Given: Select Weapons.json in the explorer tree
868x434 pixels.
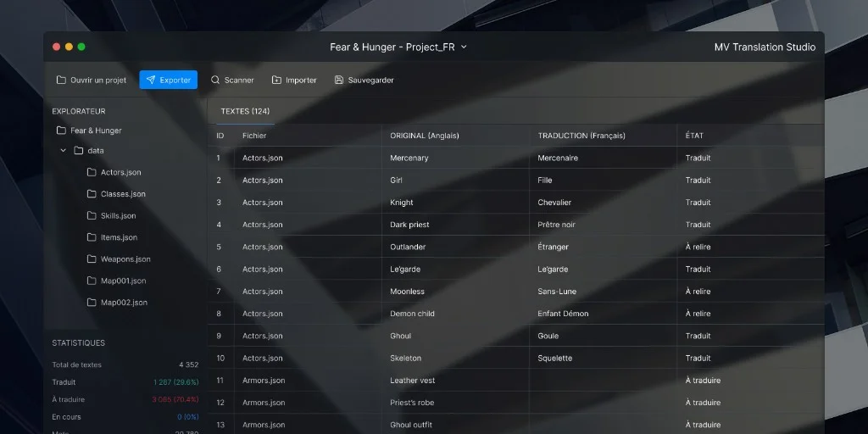Looking at the screenshot, I should pyautogui.click(x=125, y=259).
